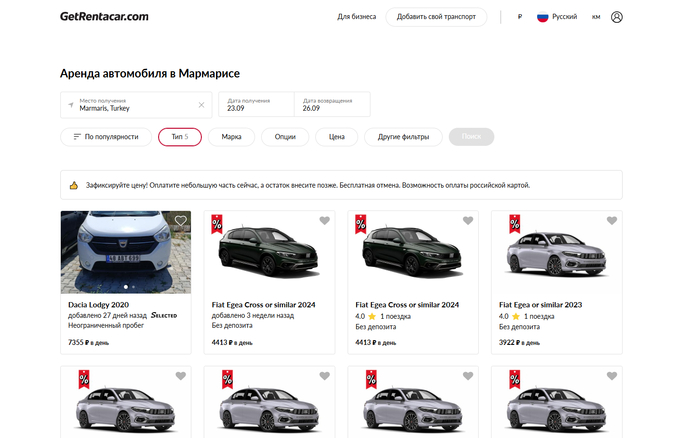Open the По популярности sort dropdown
Viewport: 700px width, 438px height.
pyautogui.click(x=105, y=137)
